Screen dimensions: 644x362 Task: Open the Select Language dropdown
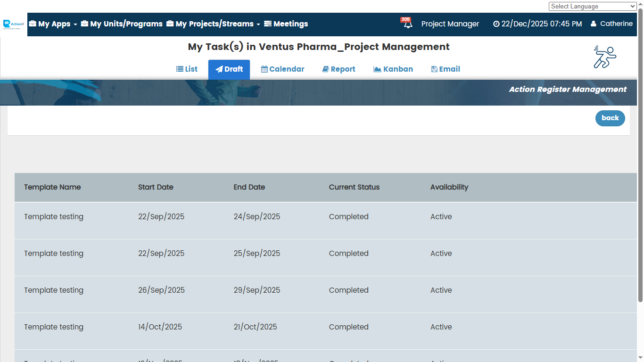point(593,6)
